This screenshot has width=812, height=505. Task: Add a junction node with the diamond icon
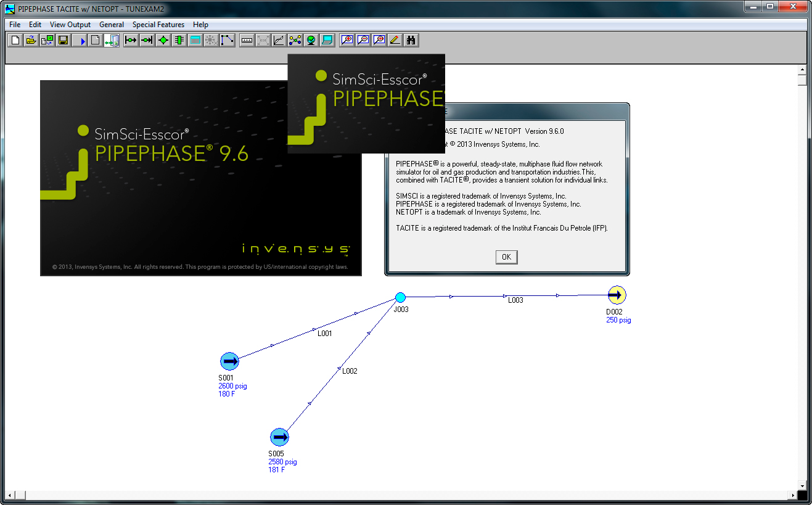[162, 39]
